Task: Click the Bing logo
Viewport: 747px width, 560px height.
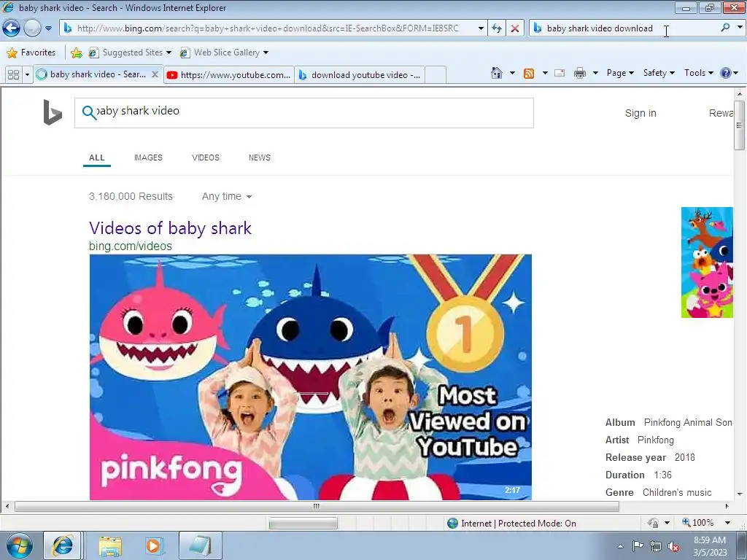Action: 53,112
